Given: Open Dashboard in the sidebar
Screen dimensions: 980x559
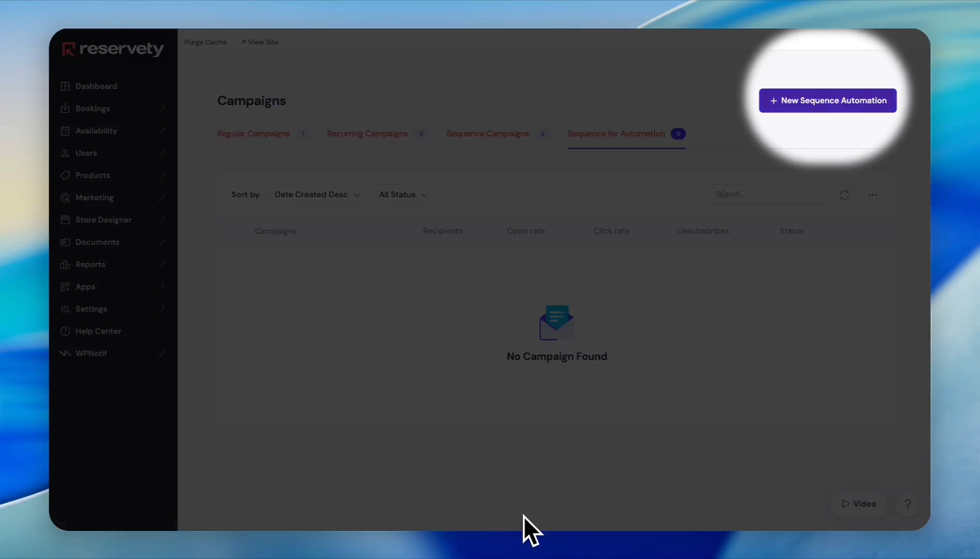Looking at the screenshot, I should [96, 86].
